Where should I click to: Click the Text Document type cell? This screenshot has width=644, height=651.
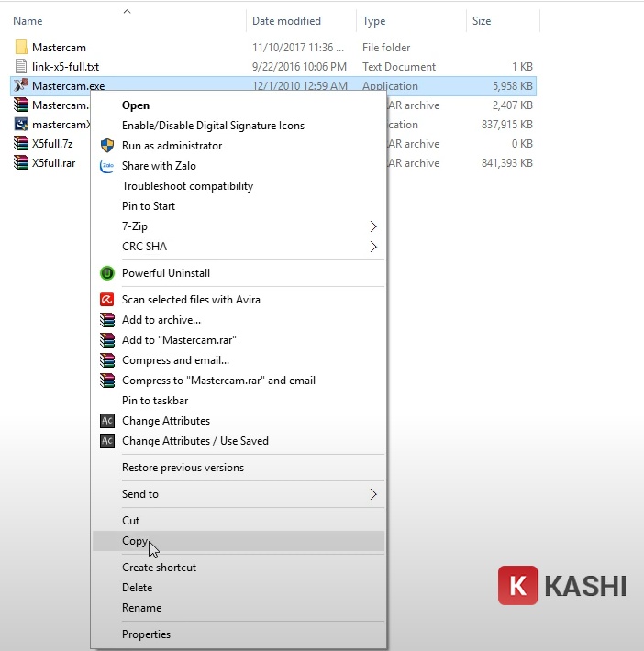pyautogui.click(x=399, y=67)
